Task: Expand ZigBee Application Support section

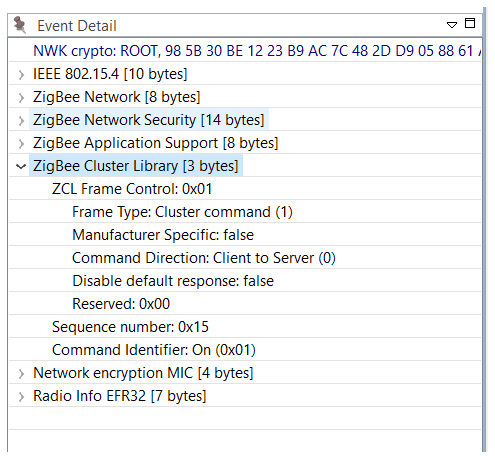Action: [x=21, y=144]
